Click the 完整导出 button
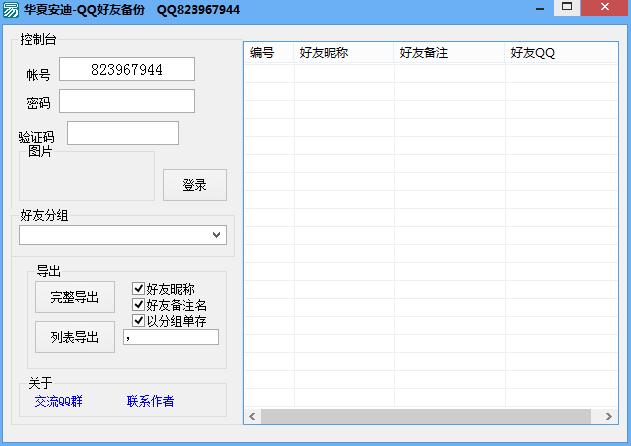The image size is (631, 446). pos(75,297)
